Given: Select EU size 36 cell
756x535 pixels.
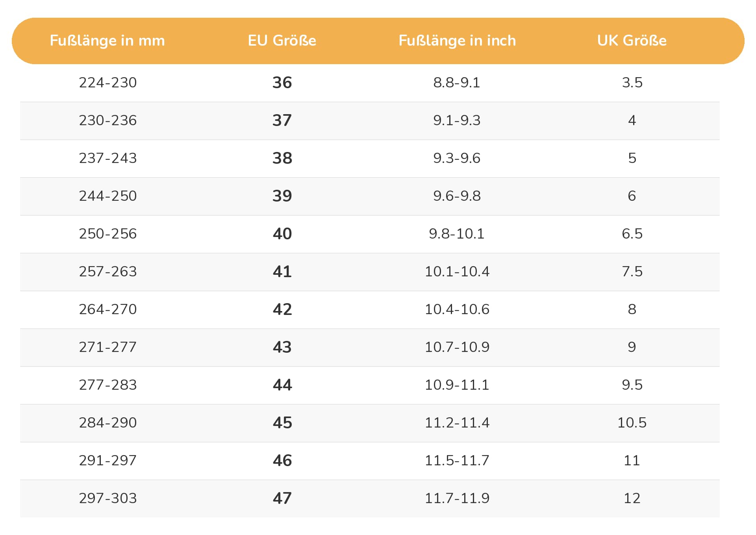Looking at the screenshot, I should click(282, 83).
